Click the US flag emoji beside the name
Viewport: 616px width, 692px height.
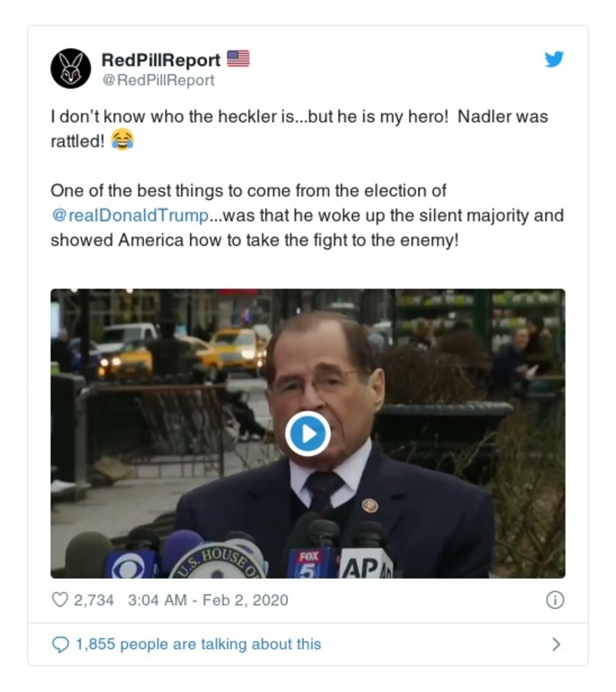tap(239, 59)
